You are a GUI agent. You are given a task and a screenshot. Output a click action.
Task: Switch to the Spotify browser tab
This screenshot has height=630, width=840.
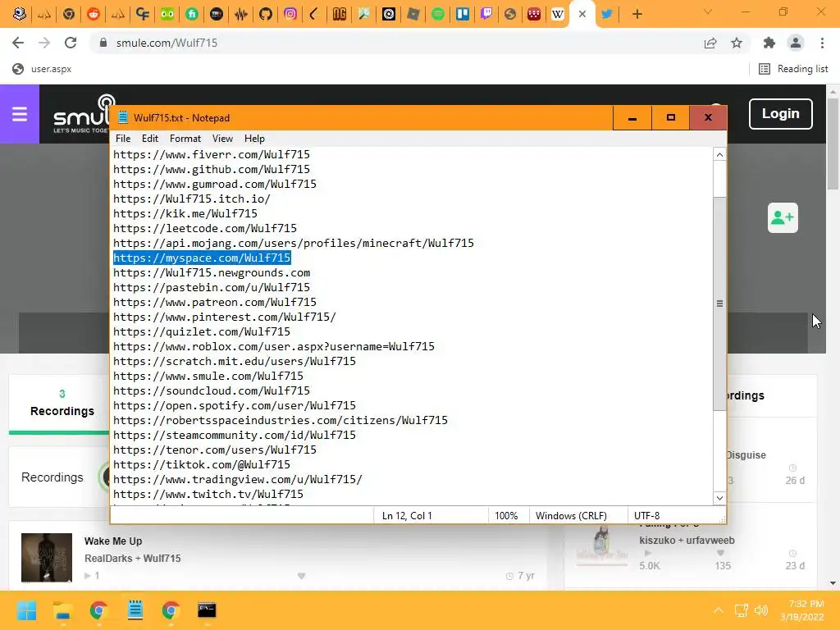(438, 14)
